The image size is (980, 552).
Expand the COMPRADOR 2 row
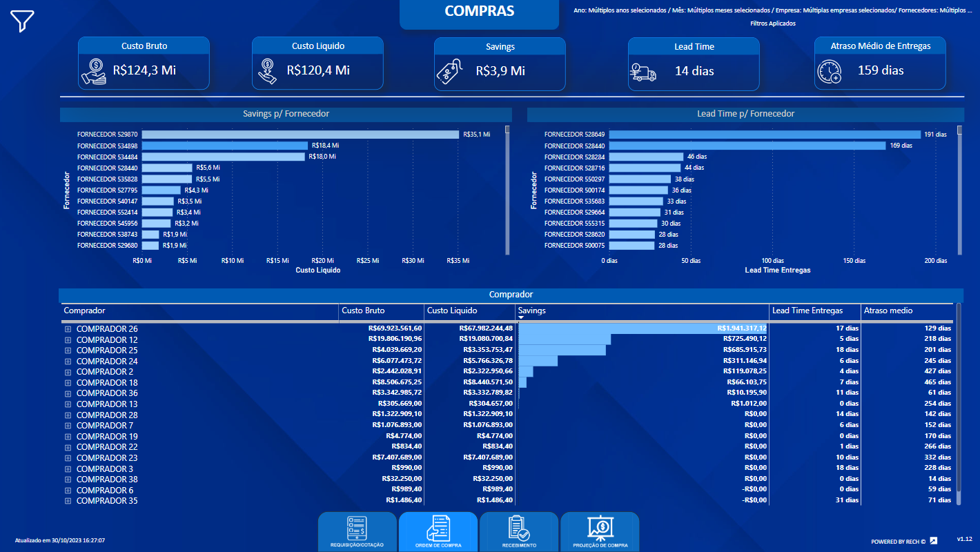tap(68, 372)
